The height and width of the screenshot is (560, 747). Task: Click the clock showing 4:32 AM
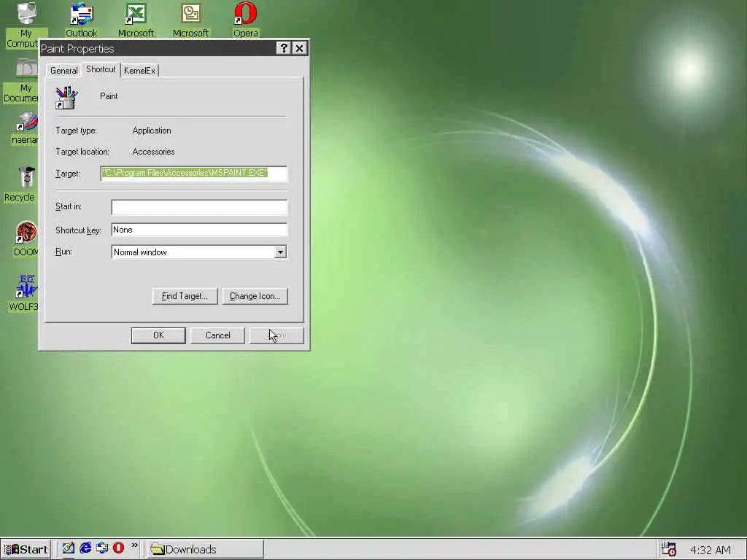711,550
